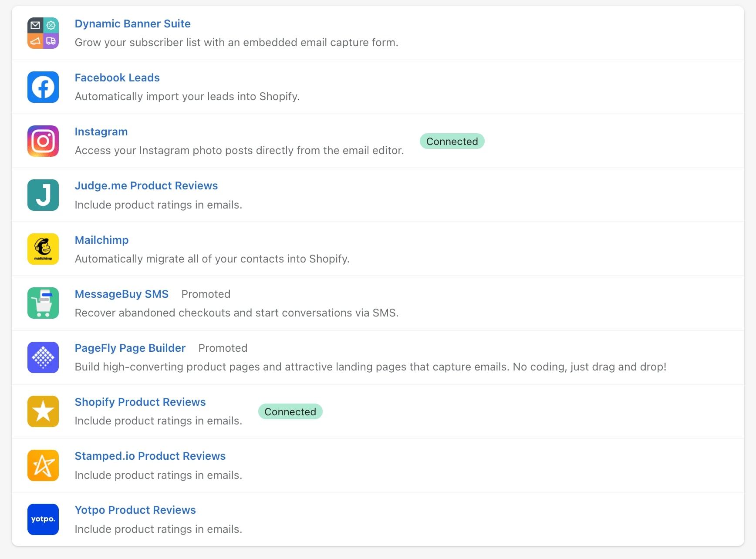Viewport: 756px width, 559px height.
Task: Open the Mailchimp integration link
Action: pos(102,240)
